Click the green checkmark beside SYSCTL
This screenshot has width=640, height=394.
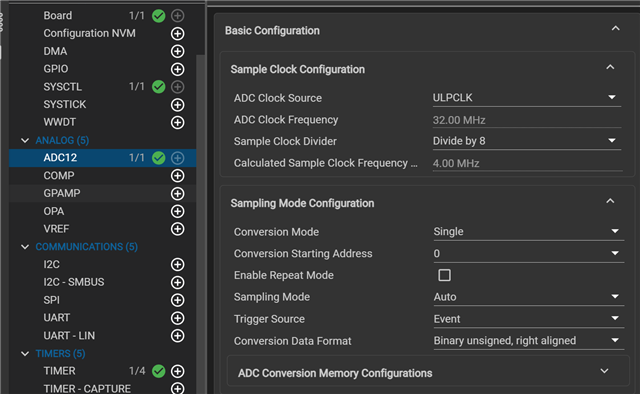pyautogui.click(x=158, y=87)
